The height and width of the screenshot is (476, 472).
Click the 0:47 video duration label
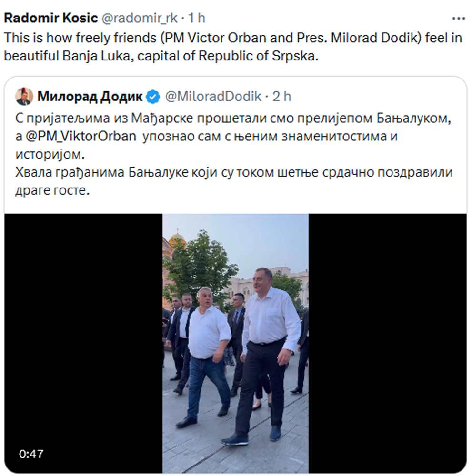pyautogui.click(x=31, y=454)
